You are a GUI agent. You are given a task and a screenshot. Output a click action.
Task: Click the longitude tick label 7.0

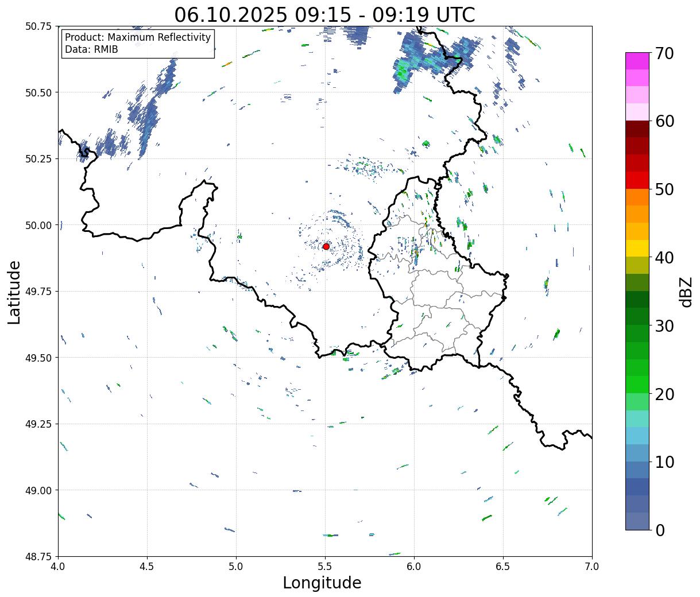(592, 567)
